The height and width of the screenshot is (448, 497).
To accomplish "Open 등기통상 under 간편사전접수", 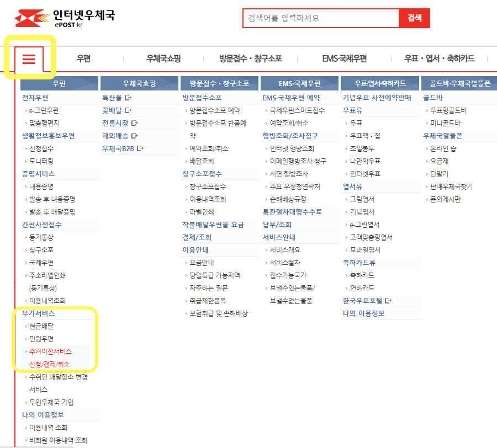I will pyautogui.click(x=41, y=237).
